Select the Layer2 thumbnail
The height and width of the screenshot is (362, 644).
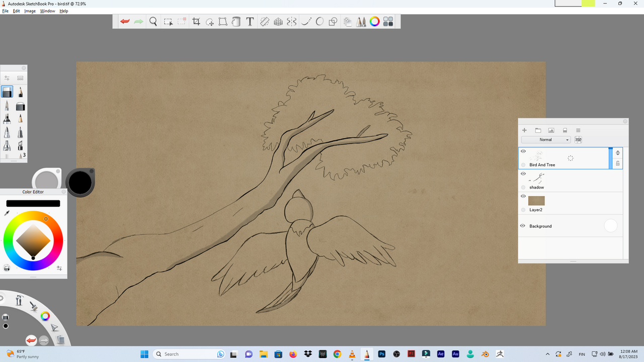[x=536, y=201]
